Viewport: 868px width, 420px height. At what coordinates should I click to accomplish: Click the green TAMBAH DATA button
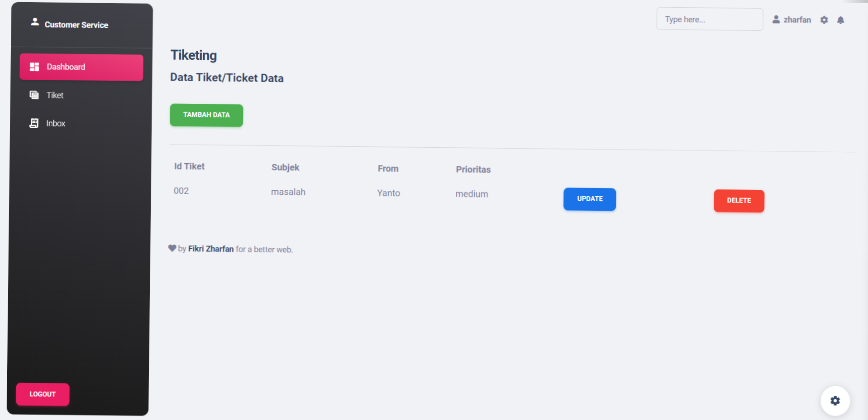(206, 115)
